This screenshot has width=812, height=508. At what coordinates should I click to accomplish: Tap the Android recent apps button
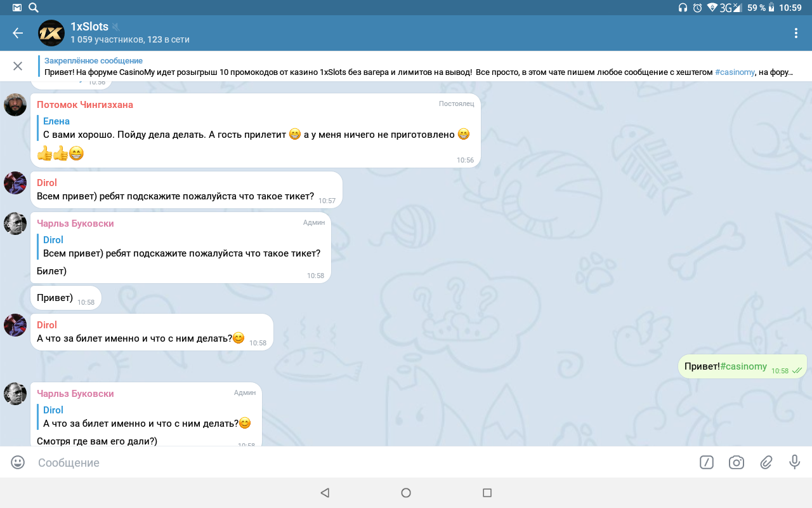pos(487,493)
